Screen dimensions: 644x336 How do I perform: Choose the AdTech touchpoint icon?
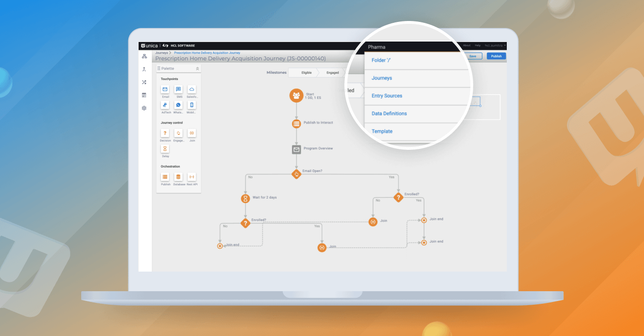pos(165,105)
